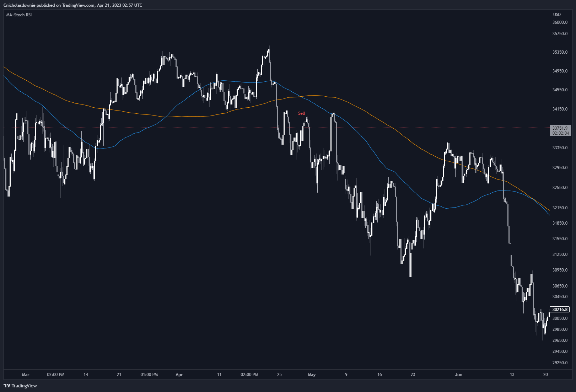Click the 36000.0 price axis label
The width and height of the screenshot is (576, 392).
(560, 22)
